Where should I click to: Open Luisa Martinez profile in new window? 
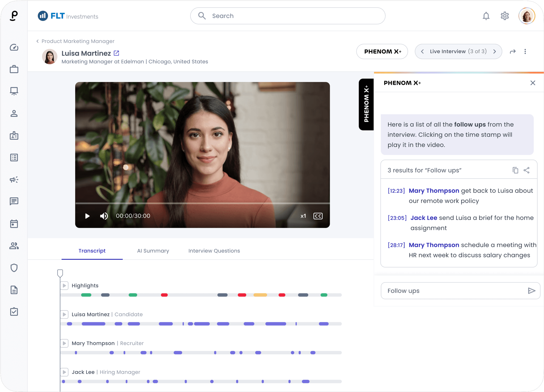(116, 53)
